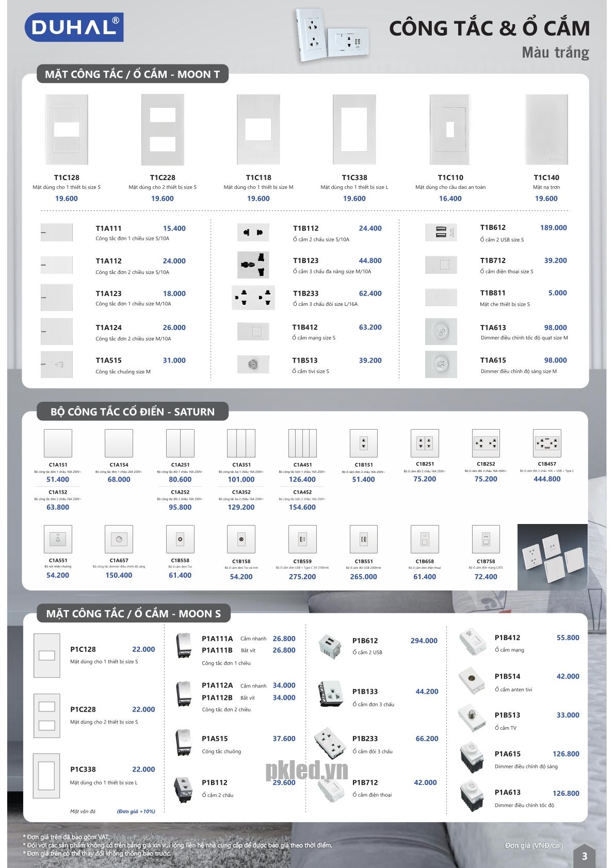
Task: Select the T1B513 TV socket icon
Action: 253,364
